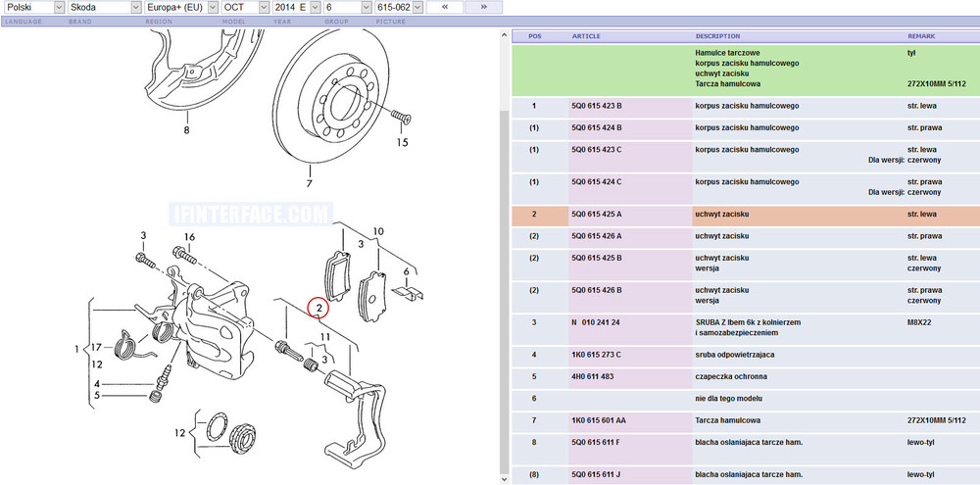Open article 5Q0 615 423 B

click(597, 106)
